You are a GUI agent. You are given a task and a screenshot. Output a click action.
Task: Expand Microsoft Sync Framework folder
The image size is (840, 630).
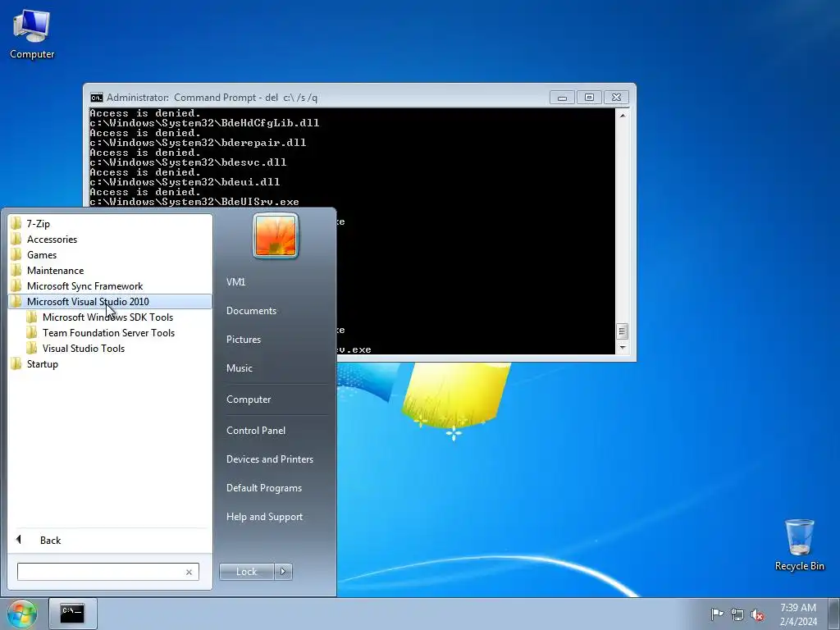(110, 286)
